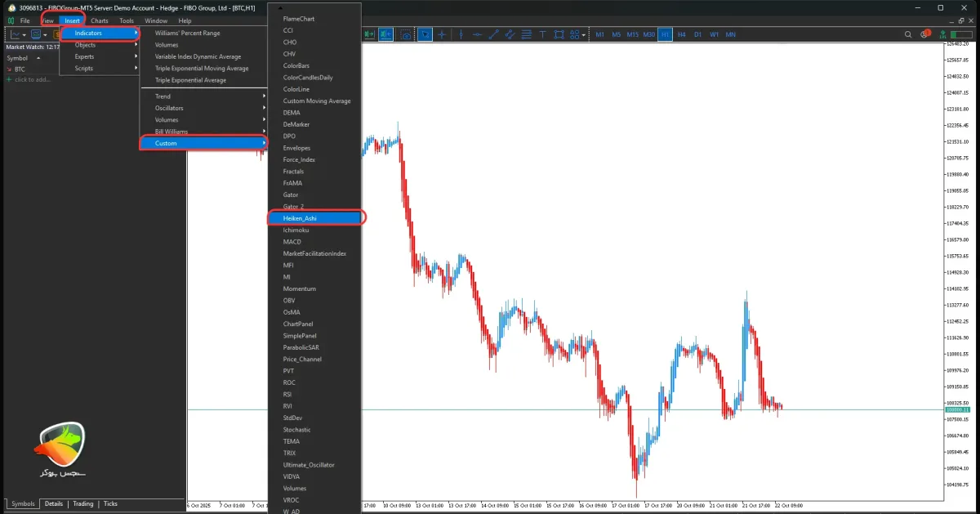Select the crosshair tool
980x514 pixels.
point(442,34)
